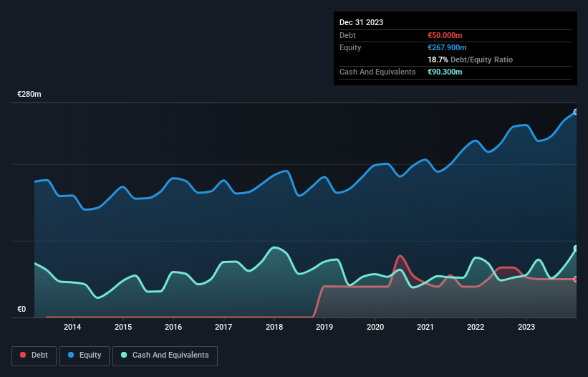
Task: Select the Debt end-point marker on chart
Action: (575, 279)
